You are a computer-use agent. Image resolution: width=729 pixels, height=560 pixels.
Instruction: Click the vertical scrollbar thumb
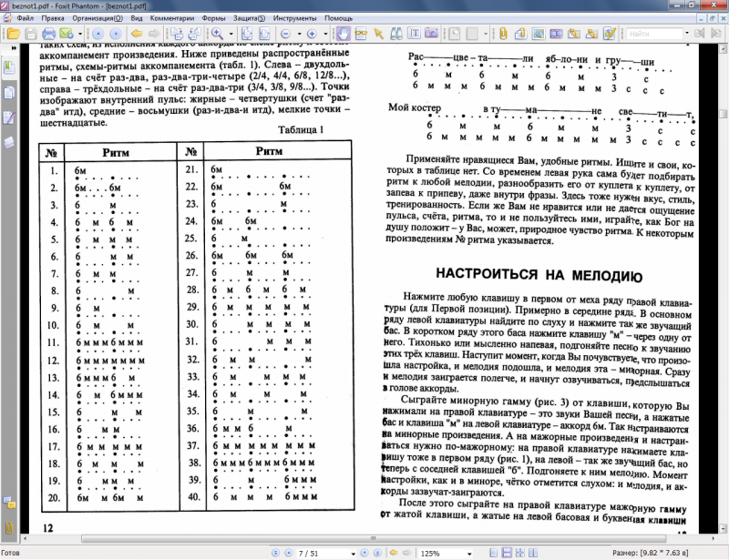pyautogui.click(x=723, y=114)
